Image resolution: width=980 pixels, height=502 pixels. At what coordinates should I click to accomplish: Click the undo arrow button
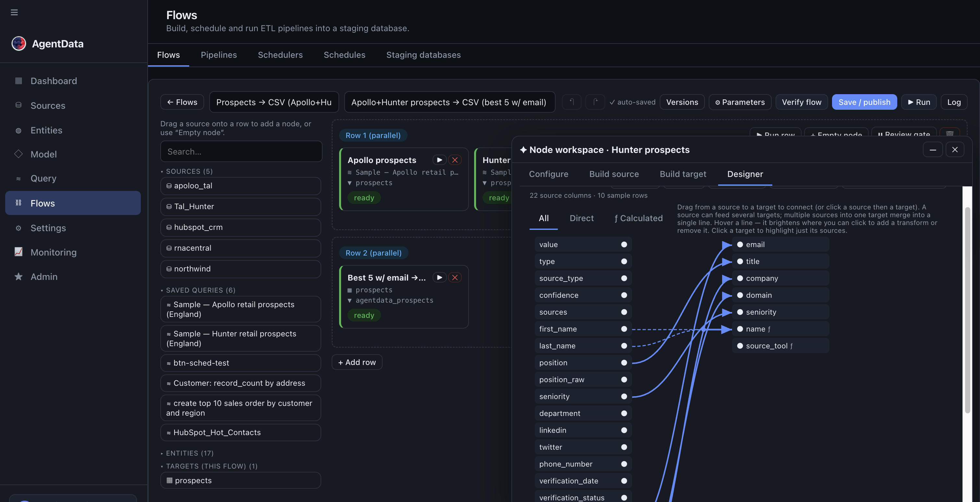tap(571, 102)
